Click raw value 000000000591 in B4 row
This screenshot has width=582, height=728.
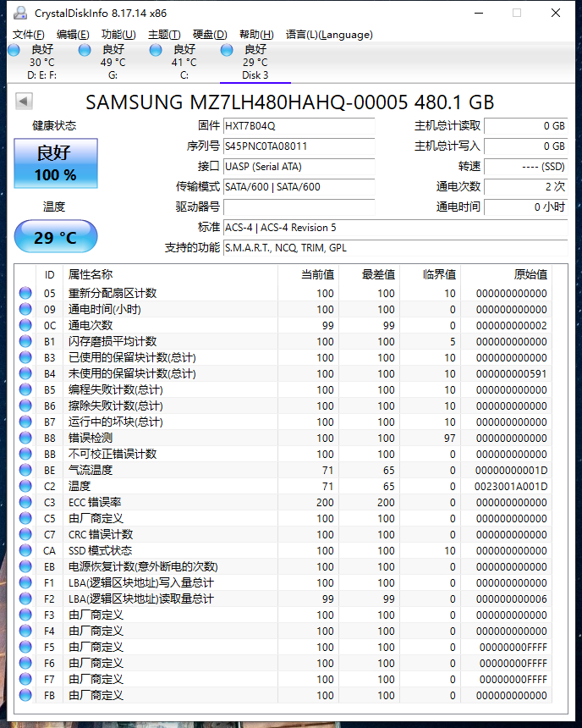[512, 373]
